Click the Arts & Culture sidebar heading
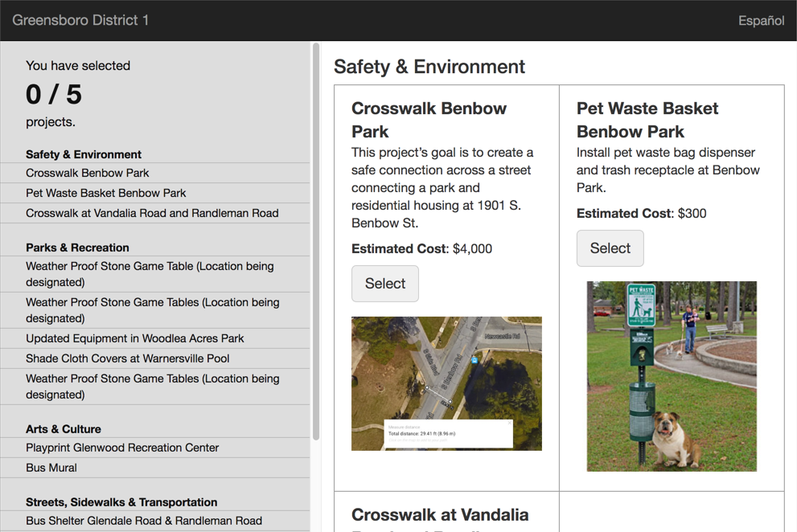The width and height of the screenshot is (797, 532). point(64,429)
